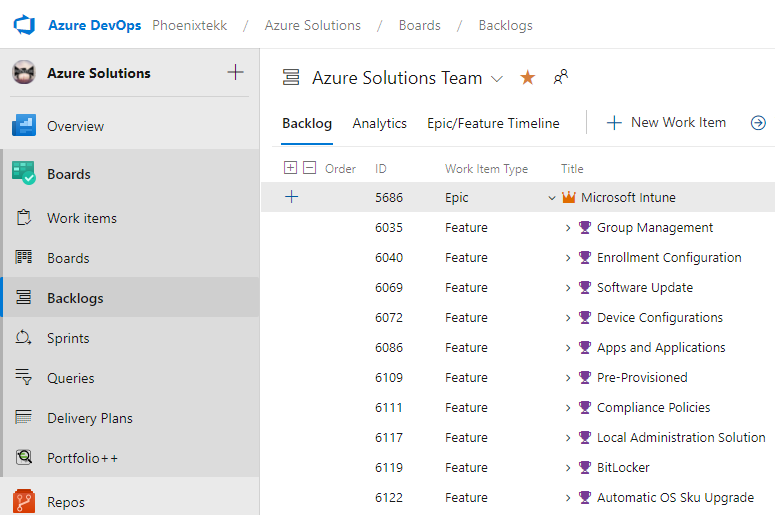The image size is (775, 515).
Task: Expand all backlog rows with plus box
Action: point(290,168)
